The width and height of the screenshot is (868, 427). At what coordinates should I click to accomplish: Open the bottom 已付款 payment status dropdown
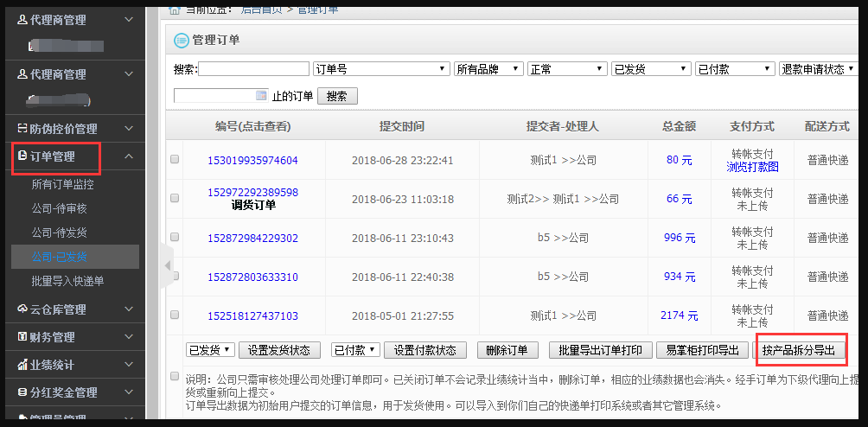(356, 350)
